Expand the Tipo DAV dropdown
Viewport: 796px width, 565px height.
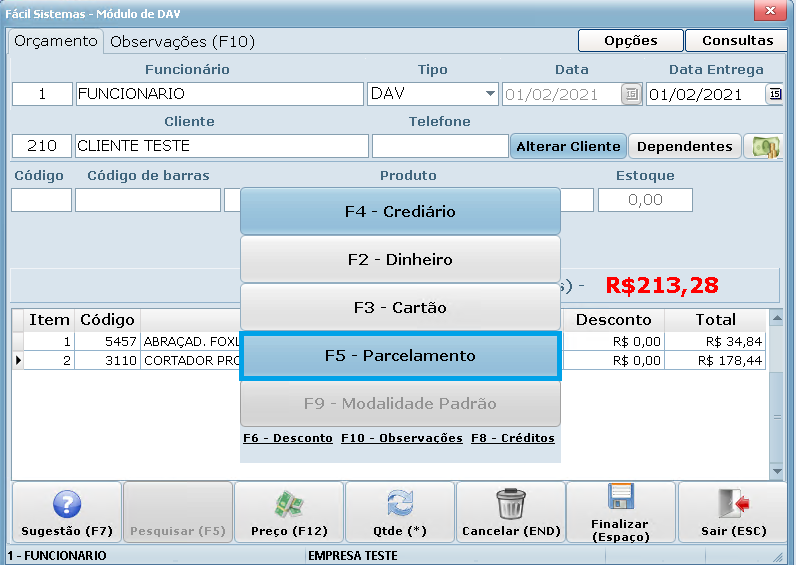tap(490, 94)
